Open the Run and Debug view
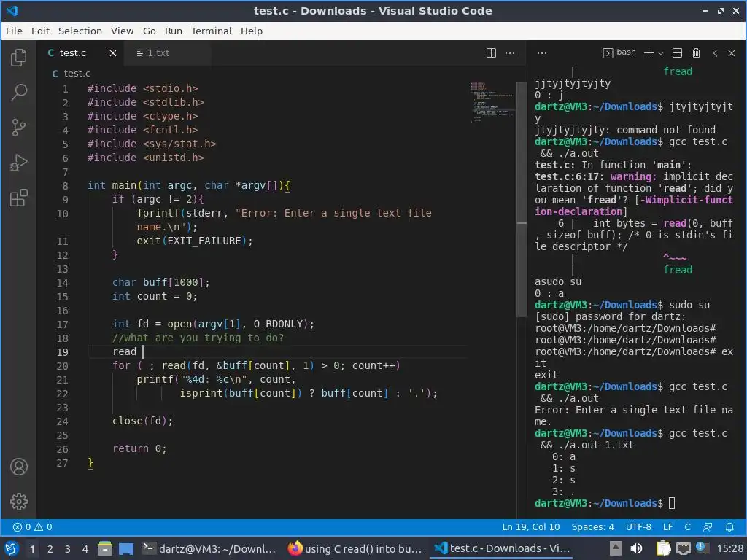 [x=18, y=163]
